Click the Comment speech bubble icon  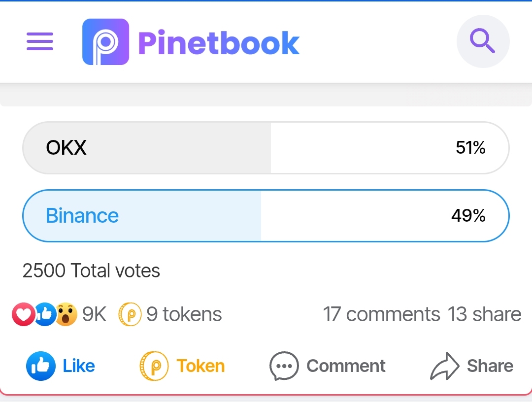(x=284, y=366)
